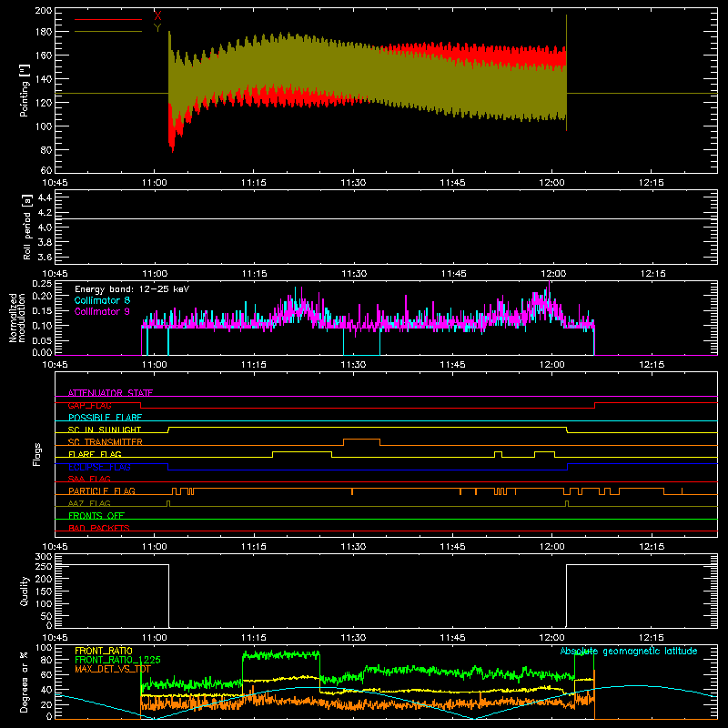
Task: Click the ATTENUATOR_STATE flag label
Action: tap(110, 393)
